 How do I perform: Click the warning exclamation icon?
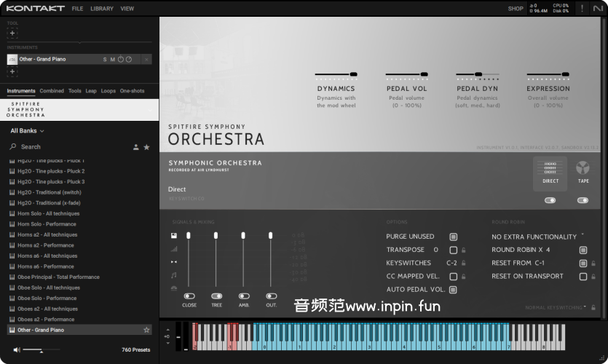click(x=582, y=9)
